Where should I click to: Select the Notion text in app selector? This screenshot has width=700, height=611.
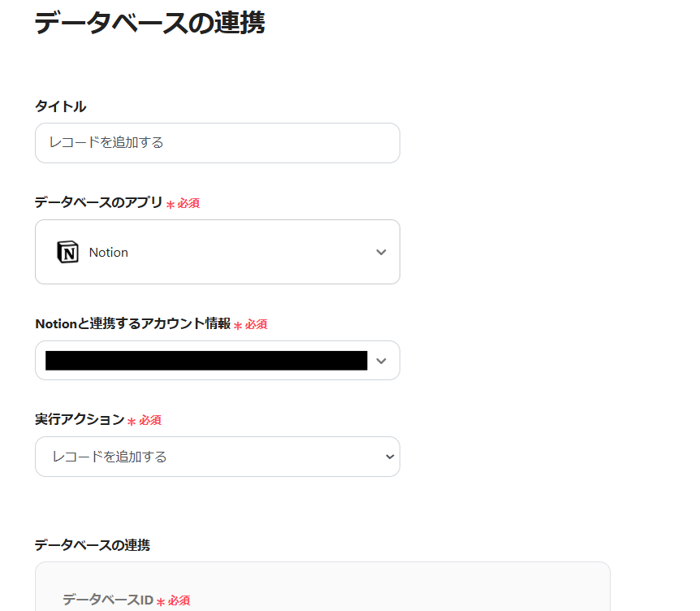tap(109, 253)
